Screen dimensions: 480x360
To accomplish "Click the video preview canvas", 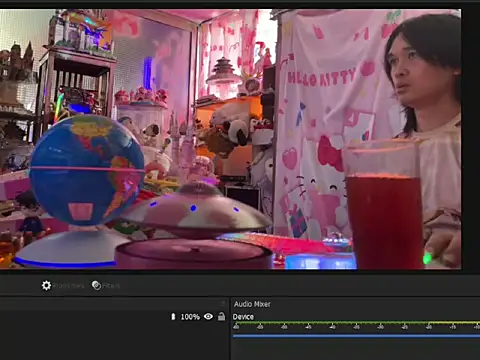I will point(231,139).
